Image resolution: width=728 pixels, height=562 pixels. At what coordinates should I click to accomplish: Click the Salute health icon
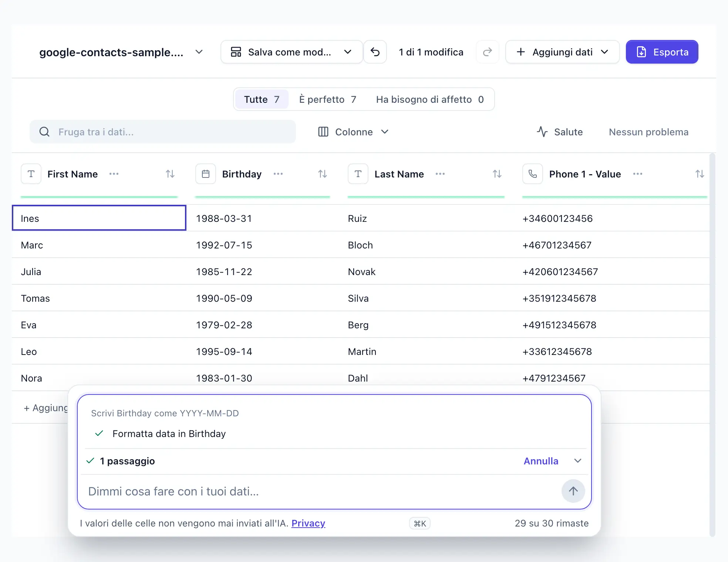[x=542, y=132]
